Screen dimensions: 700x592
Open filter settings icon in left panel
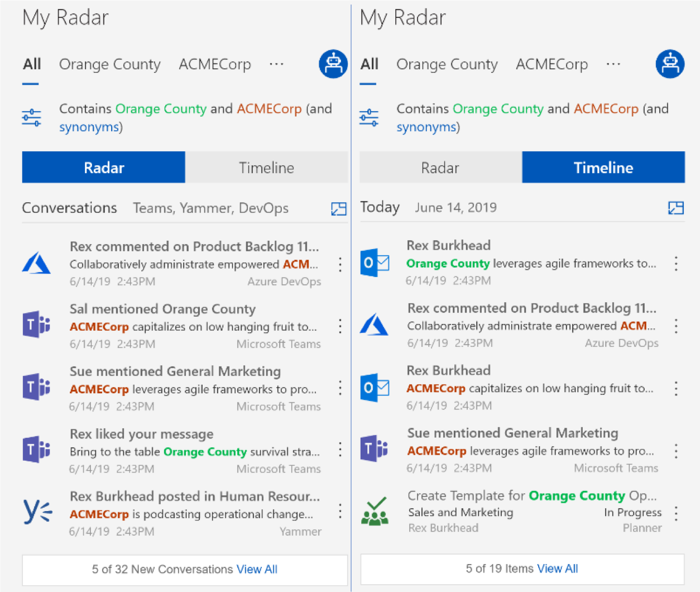pyautogui.click(x=31, y=118)
